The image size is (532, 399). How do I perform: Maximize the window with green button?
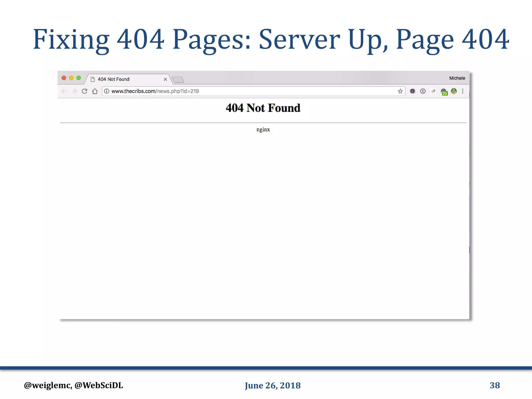(79, 78)
